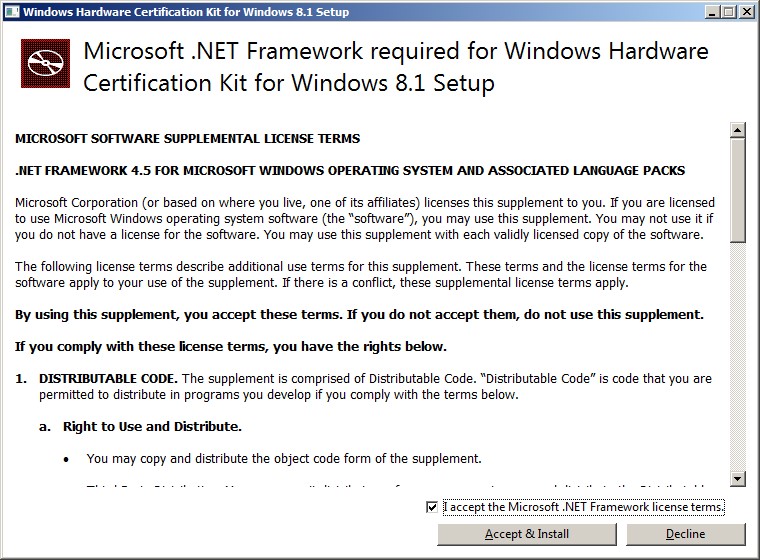Click the '.NET FRAMEWORK 4.5' subtitle line
Viewport: 760px width, 560px height.
pos(350,171)
